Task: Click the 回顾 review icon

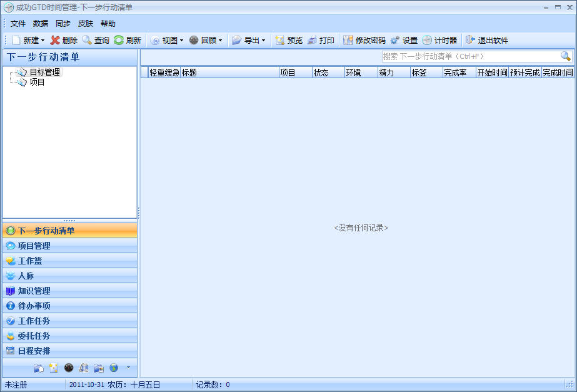Action: click(194, 40)
